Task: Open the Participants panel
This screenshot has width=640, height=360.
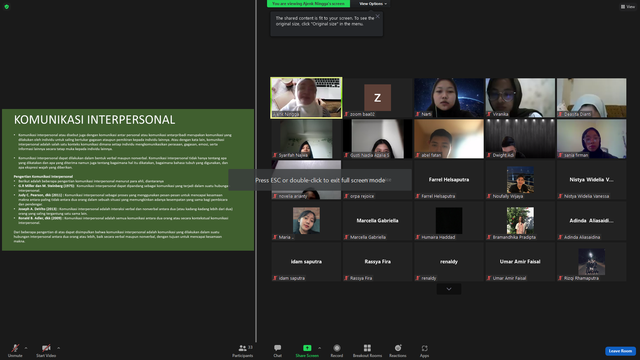Action: [x=243, y=351]
